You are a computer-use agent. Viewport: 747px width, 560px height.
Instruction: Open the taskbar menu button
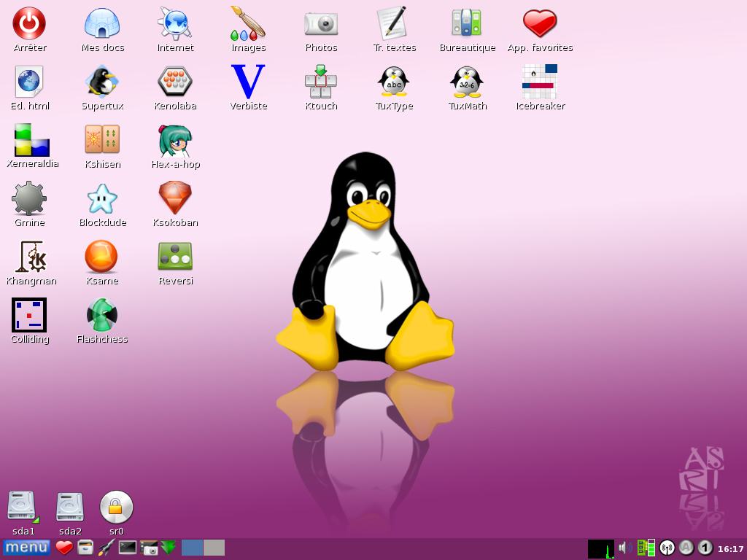coord(26,548)
